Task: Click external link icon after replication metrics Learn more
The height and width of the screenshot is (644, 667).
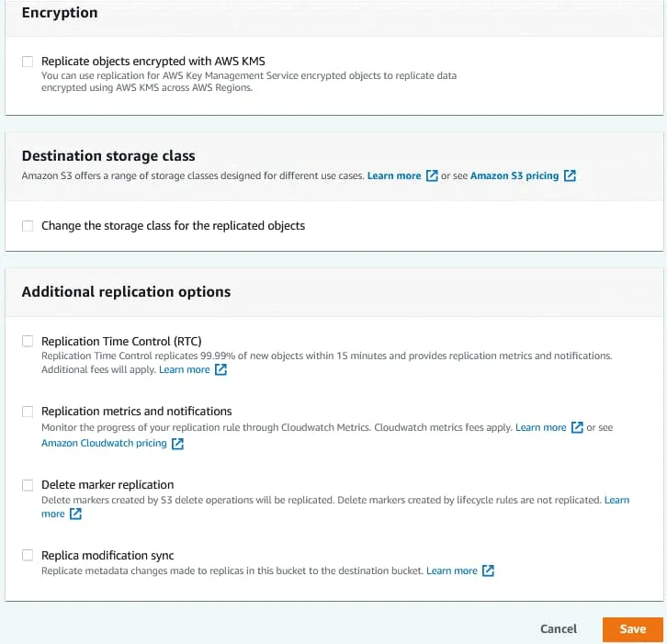Action: [x=577, y=428]
